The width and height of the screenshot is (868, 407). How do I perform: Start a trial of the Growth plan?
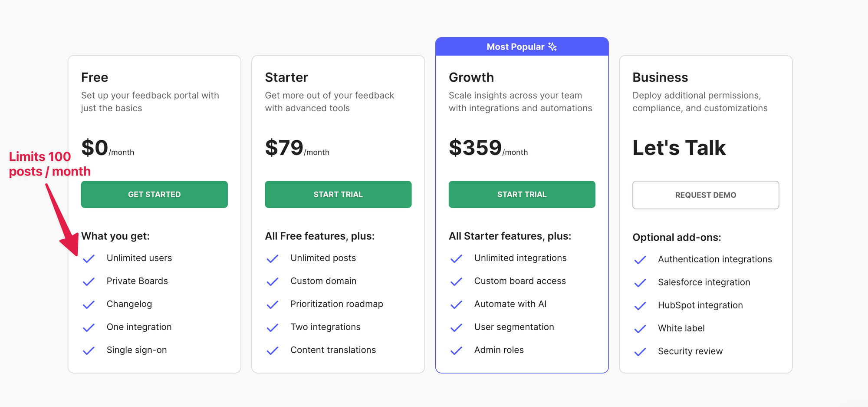(x=522, y=194)
